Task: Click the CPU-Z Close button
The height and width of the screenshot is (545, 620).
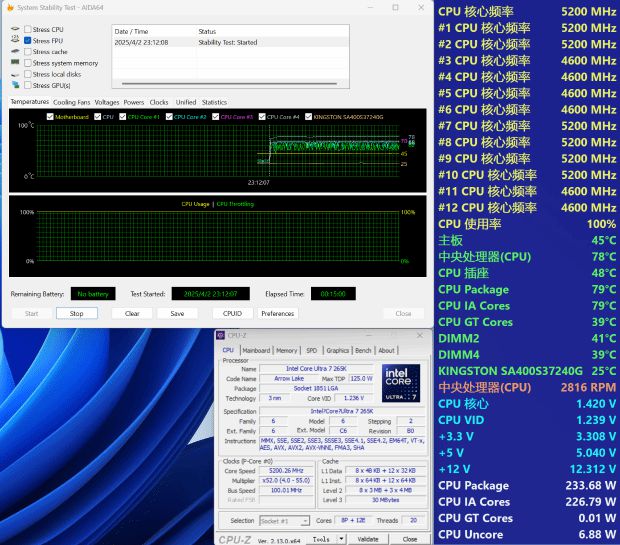Action: pos(410,539)
